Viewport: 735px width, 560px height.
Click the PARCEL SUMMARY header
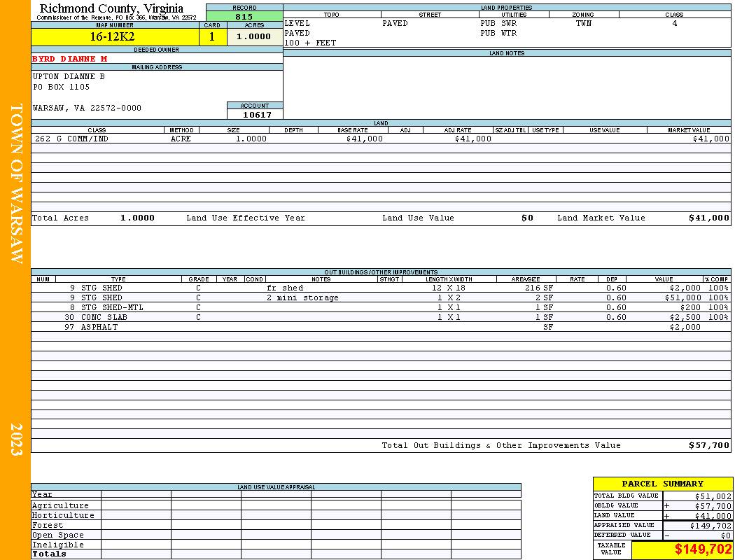pos(663,484)
